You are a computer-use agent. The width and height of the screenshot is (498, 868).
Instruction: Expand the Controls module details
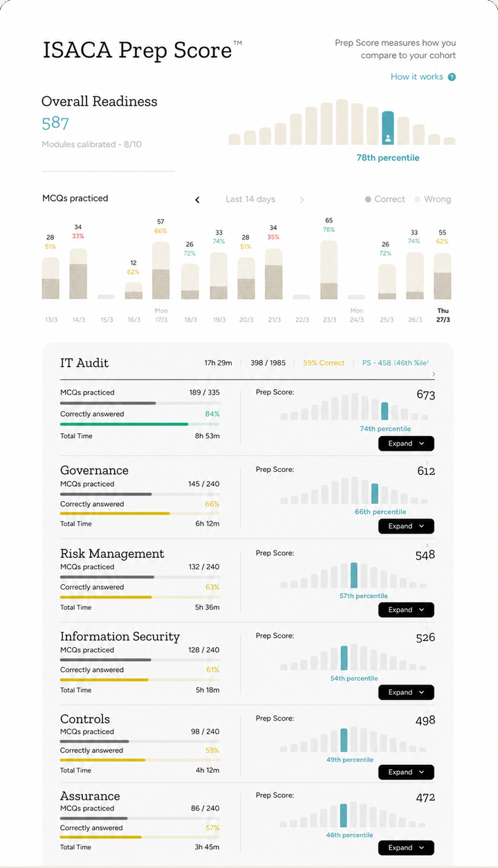406,772
